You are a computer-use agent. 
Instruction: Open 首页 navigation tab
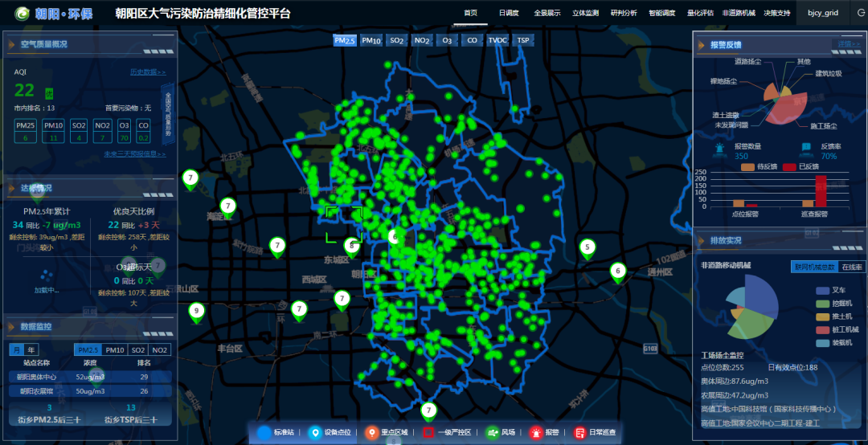(x=470, y=13)
